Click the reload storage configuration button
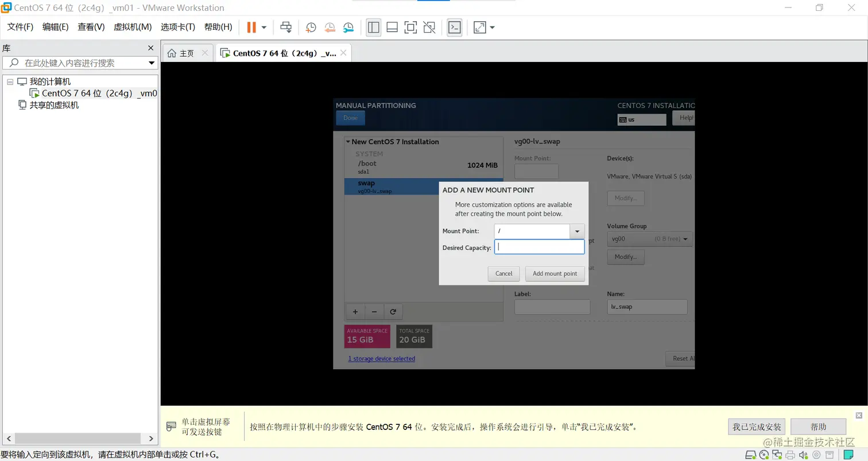This screenshot has height=461, width=868. click(393, 312)
